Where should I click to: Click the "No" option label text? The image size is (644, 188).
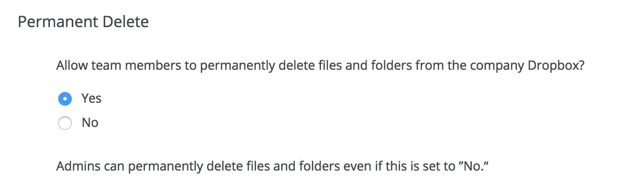click(x=90, y=123)
